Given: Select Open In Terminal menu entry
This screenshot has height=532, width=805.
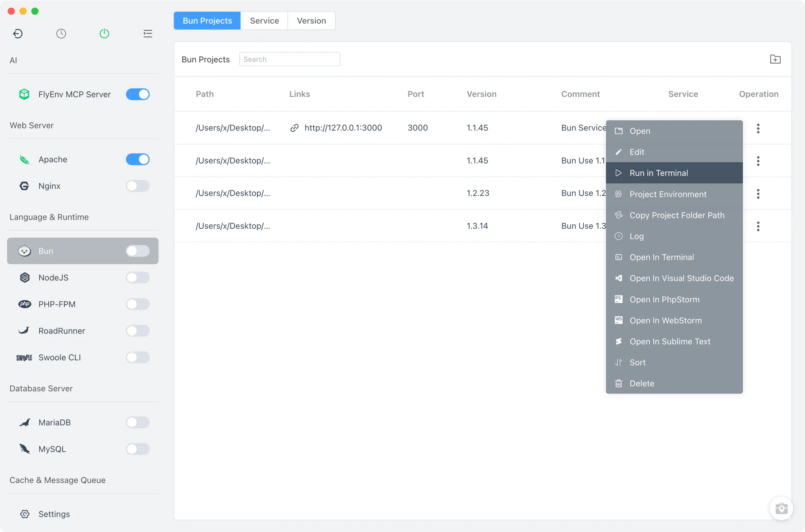Looking at the screenshot, I should [674, 257].
